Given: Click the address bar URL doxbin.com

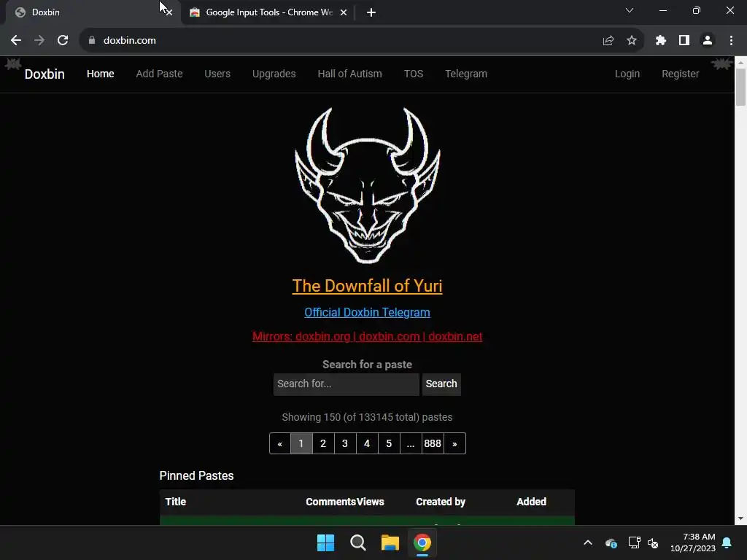Looking at the screenshot, I should click(130, 41).
